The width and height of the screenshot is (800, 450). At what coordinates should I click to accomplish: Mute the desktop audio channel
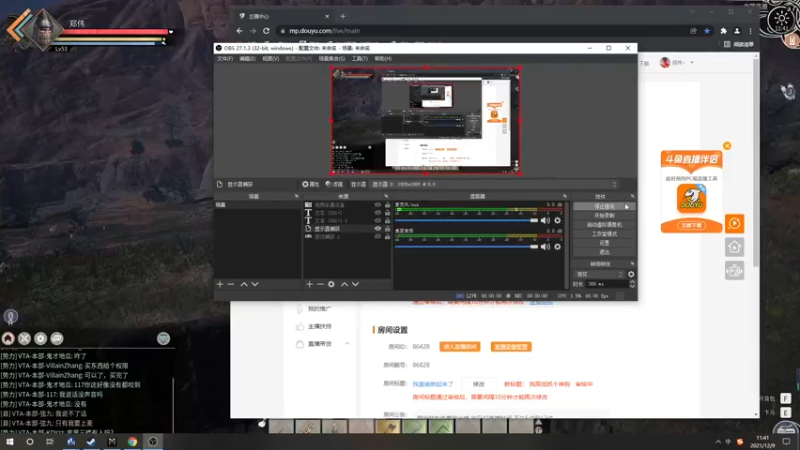545,246
